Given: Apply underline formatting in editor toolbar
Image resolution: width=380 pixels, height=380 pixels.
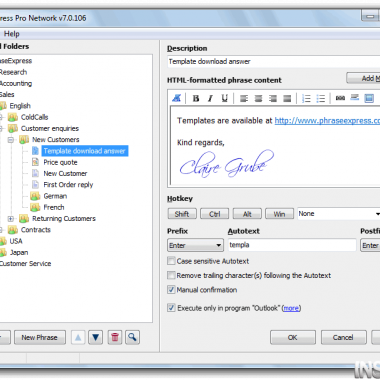Looking at the screenshot, I should pyautogui.click(x=224, y=98).
